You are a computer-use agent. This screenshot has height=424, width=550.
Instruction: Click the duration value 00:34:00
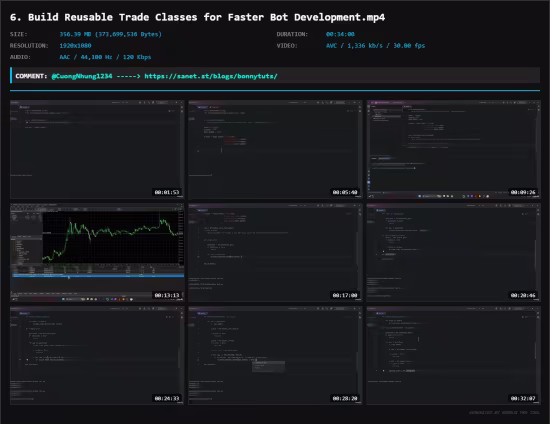pos(340,34)
